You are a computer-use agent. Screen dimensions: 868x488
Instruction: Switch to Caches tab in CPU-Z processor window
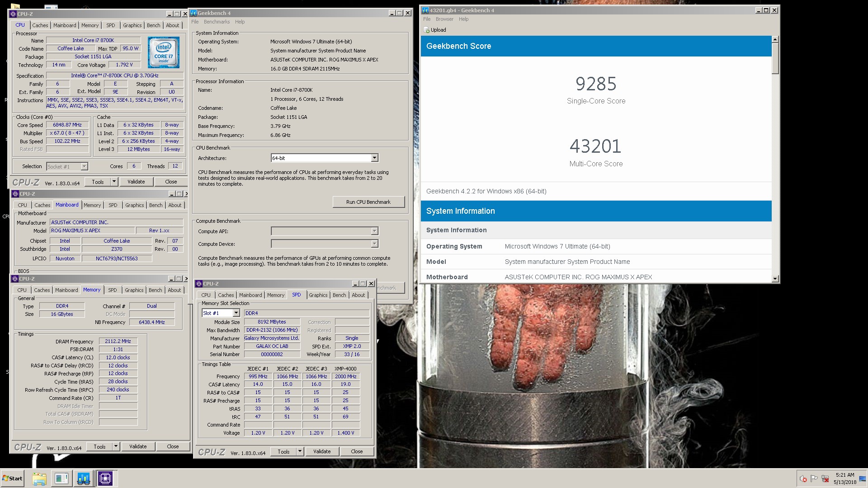pos(40,25)
